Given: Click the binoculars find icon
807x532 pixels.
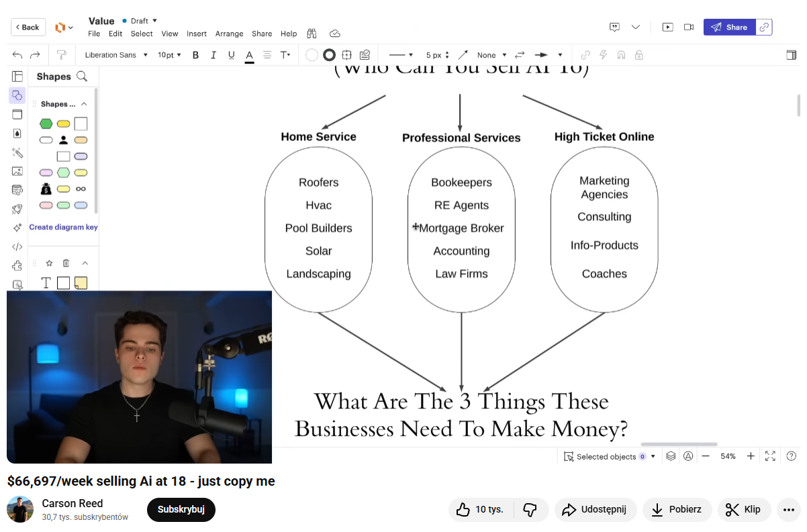Looking at the screenshot, I should point(312,34).
